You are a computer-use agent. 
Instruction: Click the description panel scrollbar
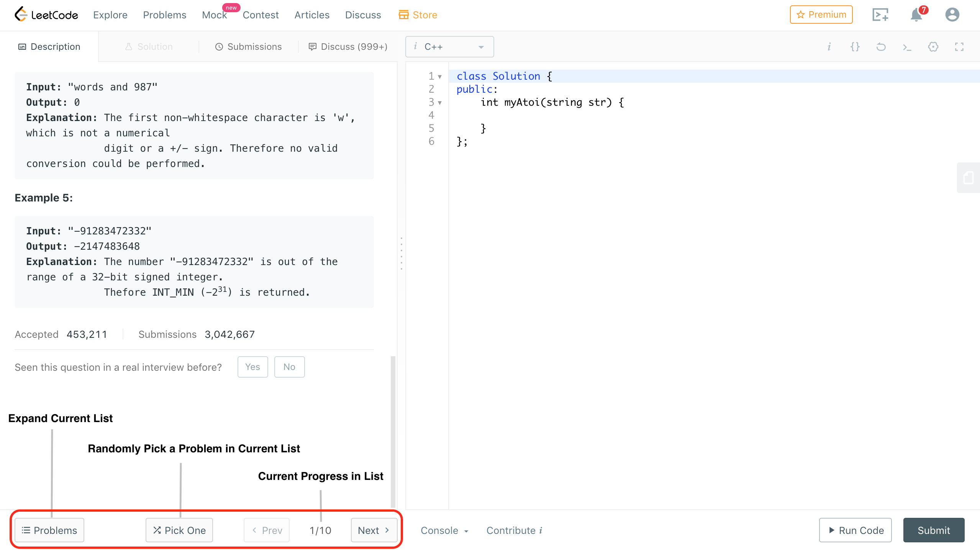click(393, 432)
